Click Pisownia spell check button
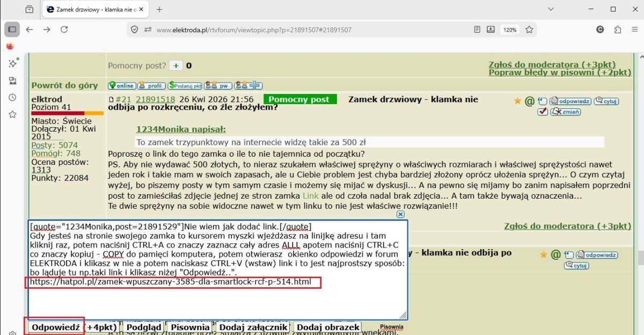 pyautogui.click(x=190, y=327)
